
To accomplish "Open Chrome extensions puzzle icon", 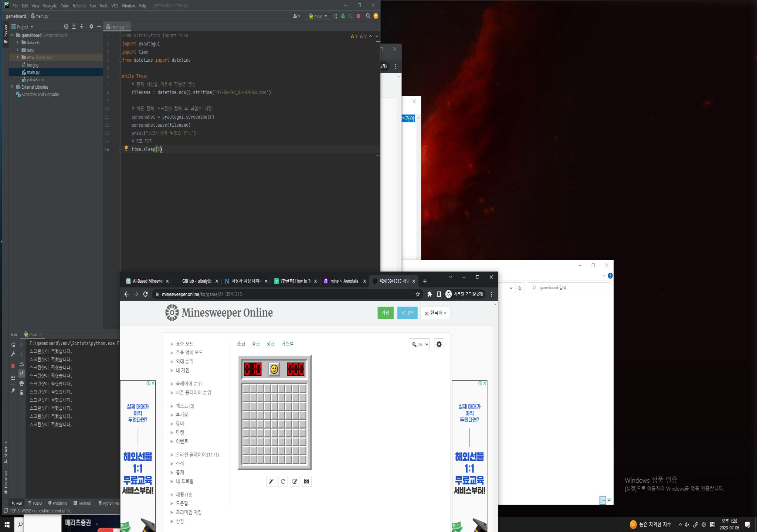I will point(430,294).
